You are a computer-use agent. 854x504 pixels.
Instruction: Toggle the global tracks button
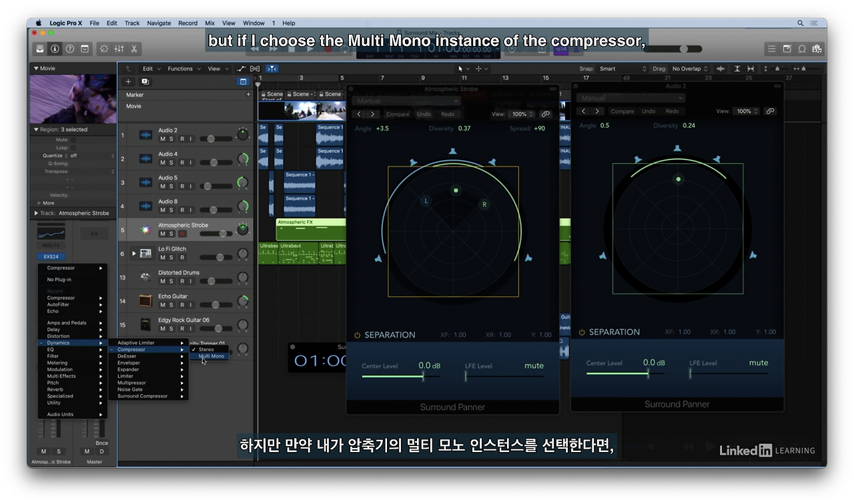coord(244,81)
